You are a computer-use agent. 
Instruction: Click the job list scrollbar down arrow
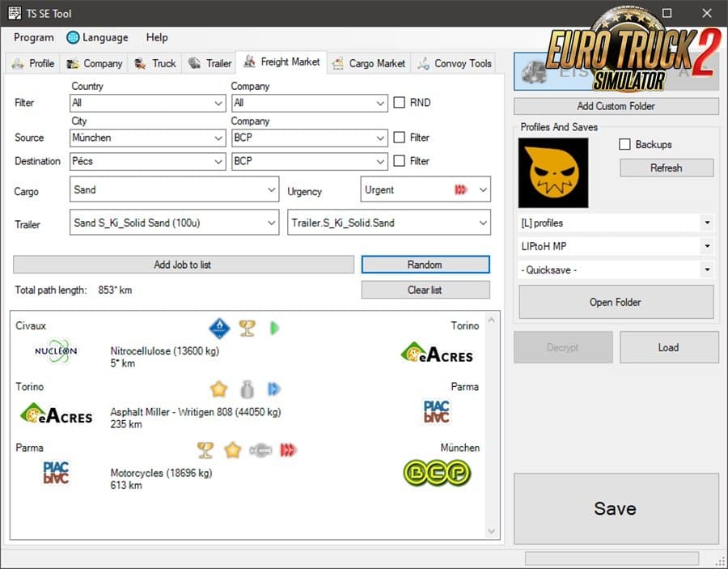(492, 532)
